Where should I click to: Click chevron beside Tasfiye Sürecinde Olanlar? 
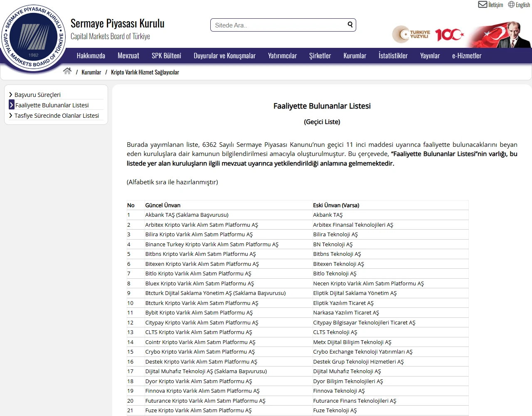pyautogui.click(x=11, y=116)
